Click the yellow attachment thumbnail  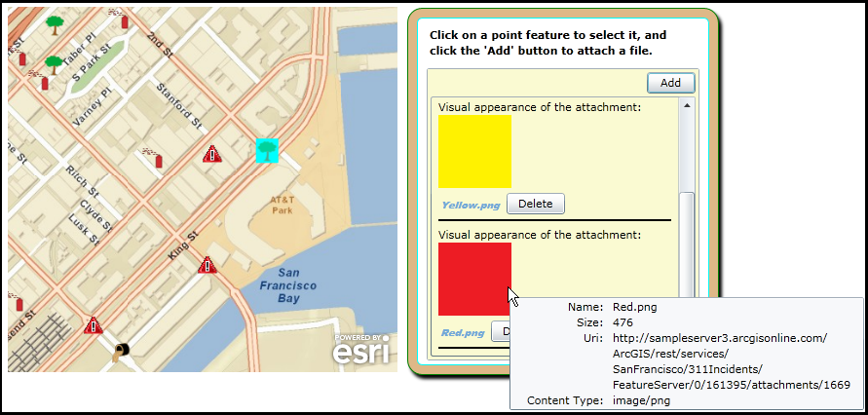(x=474, y=151)
